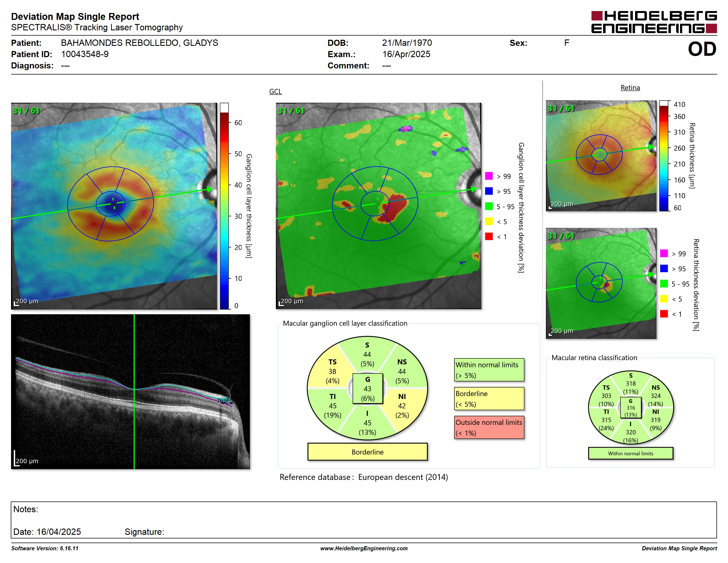The width and height of the screenshot is (728, 563).
Task: Click the I sector 45 (13%) in GCL chart
Action: [367, 423]
